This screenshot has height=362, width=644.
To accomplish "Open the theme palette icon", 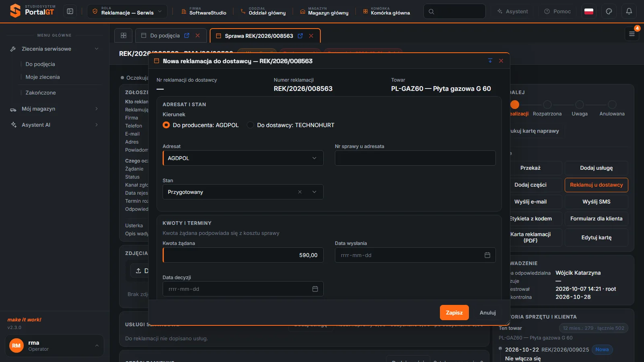I will pos(609,11).
